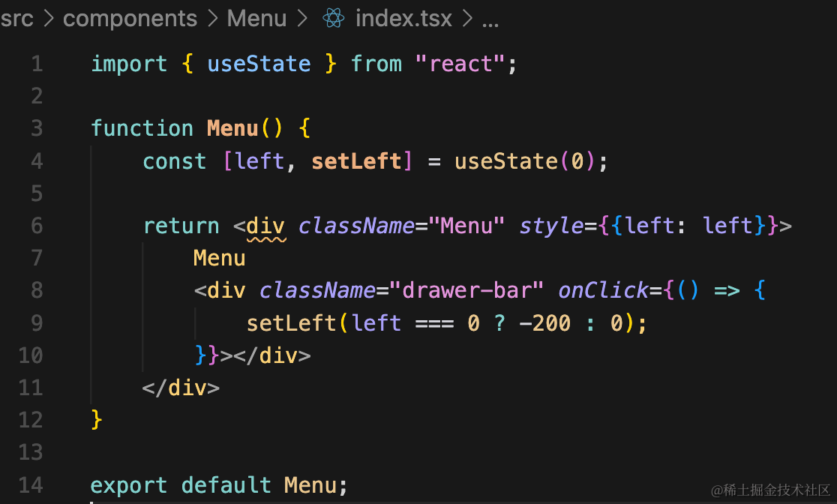The width and height of the screenshot is (837, 504).
Task: Click 'useState' in the import statement
Action: point(259,64)
